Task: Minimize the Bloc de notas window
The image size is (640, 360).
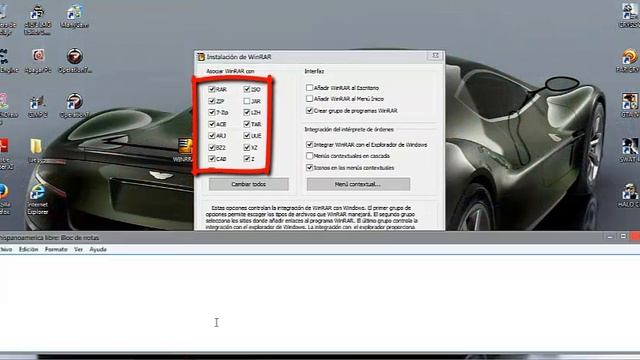Action: click(610, 237)
